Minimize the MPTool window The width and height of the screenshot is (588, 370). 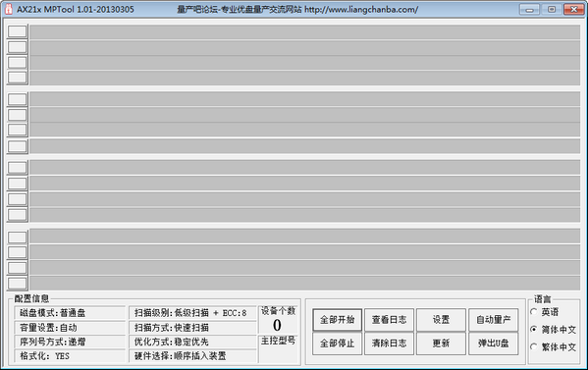(529, 10)
